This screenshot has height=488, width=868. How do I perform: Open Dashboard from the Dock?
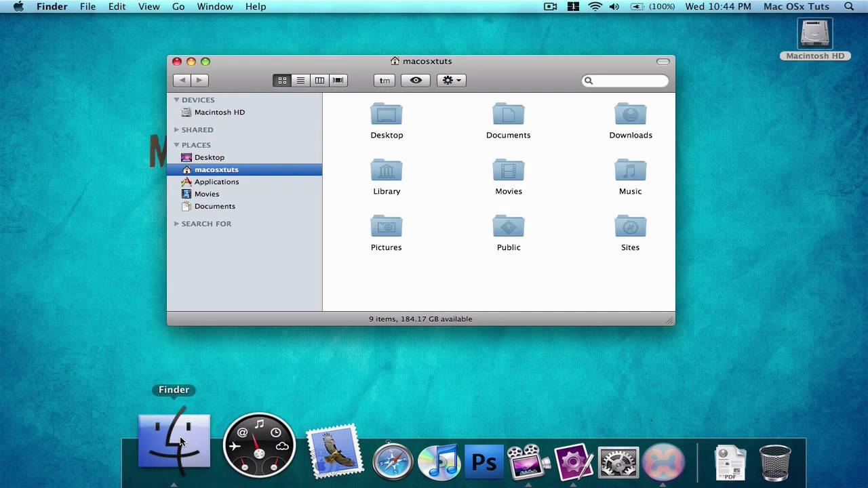pyautogui.click(x=259, y=445)
